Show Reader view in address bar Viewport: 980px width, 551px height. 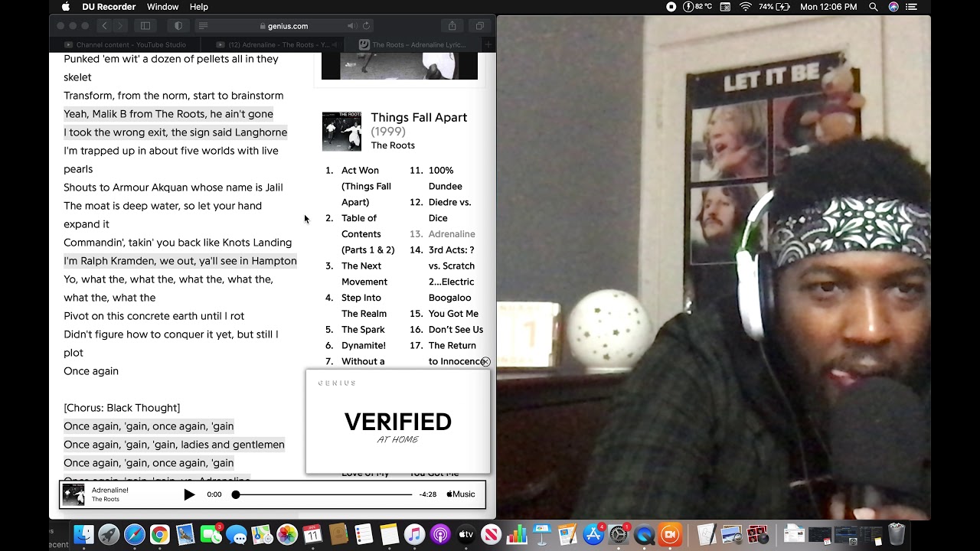pyautogui.click(x=203, y=26)
